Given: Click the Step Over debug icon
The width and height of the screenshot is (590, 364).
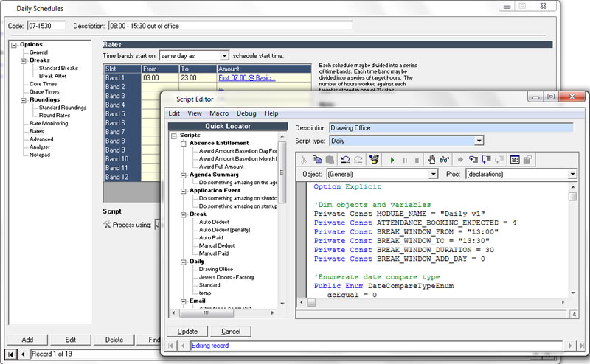Looking at the screenshot, I should (487, 158).
